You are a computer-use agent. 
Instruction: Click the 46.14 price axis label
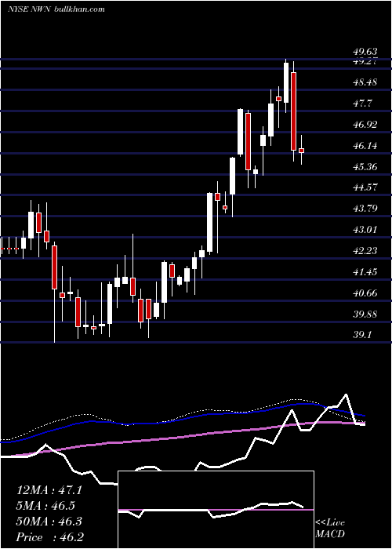click(x=365, y=145)
